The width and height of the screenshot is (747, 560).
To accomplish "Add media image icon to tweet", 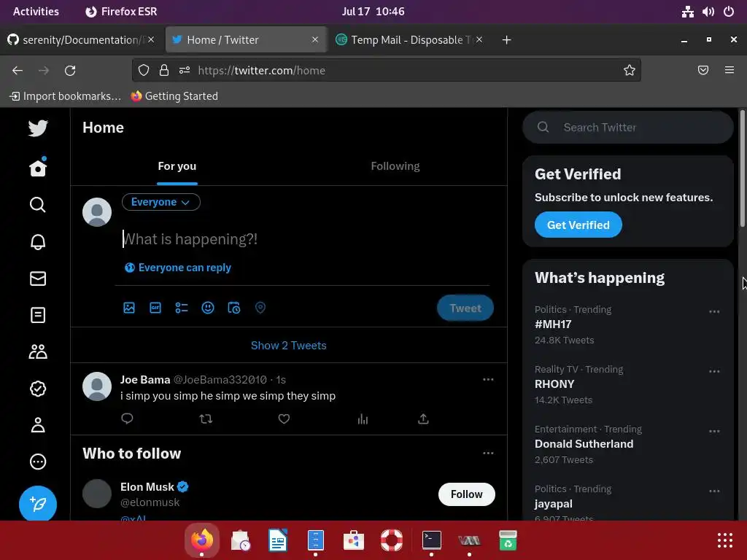I will 129,308.
